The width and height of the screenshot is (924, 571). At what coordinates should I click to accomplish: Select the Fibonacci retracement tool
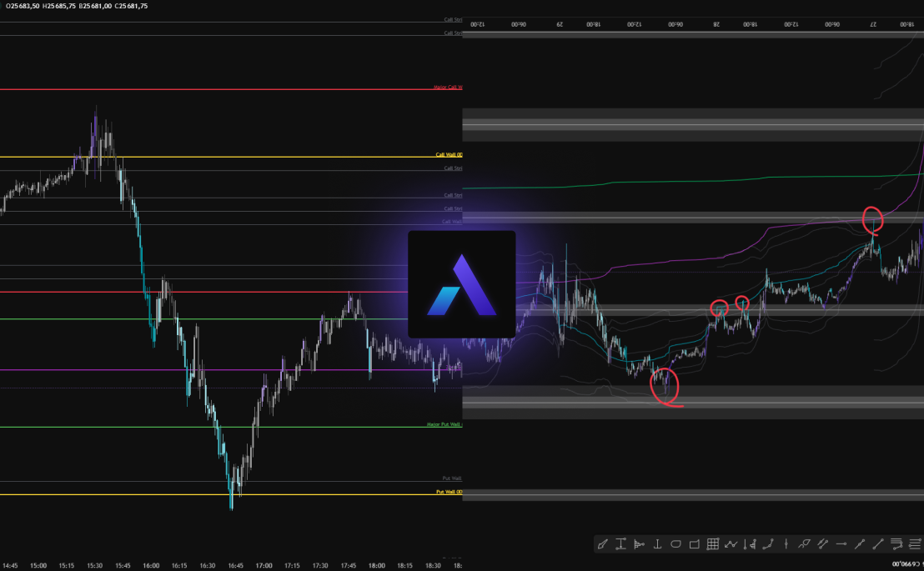pyautogui.click(x=896, y=543)
